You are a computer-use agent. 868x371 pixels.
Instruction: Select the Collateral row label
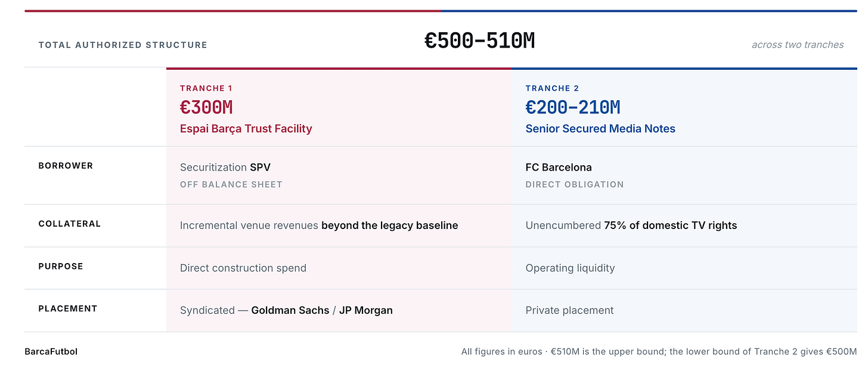(x=70, y=224)
